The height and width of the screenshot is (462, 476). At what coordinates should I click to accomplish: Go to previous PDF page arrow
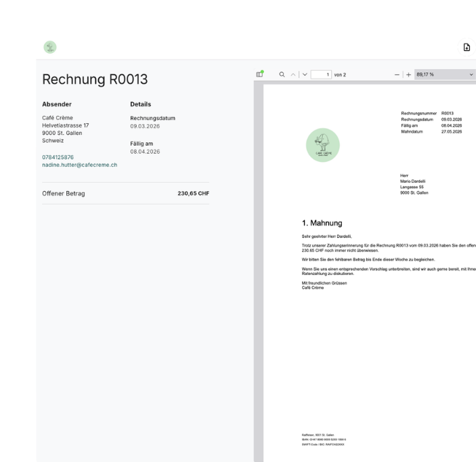tap(293, 75)
